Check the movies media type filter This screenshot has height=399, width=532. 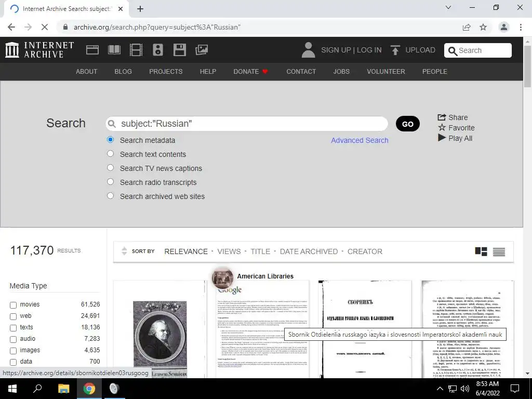pyautogui.click(x=13, y=305)
